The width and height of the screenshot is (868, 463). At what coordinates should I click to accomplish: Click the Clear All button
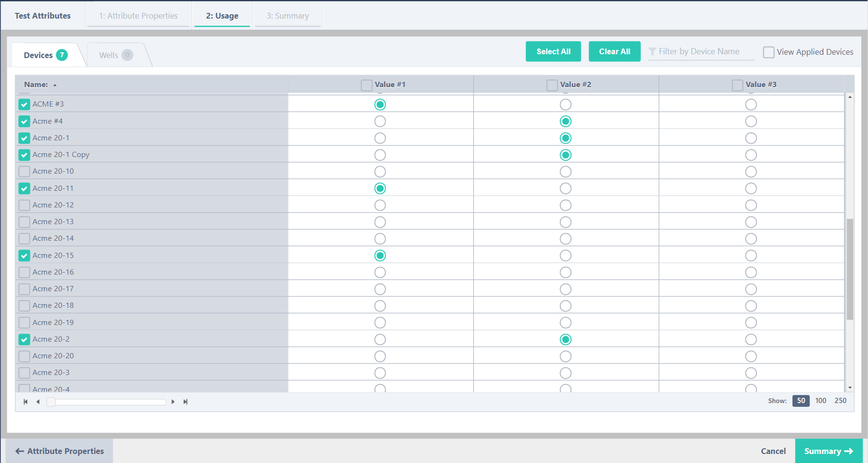click(x=615, y=51)
